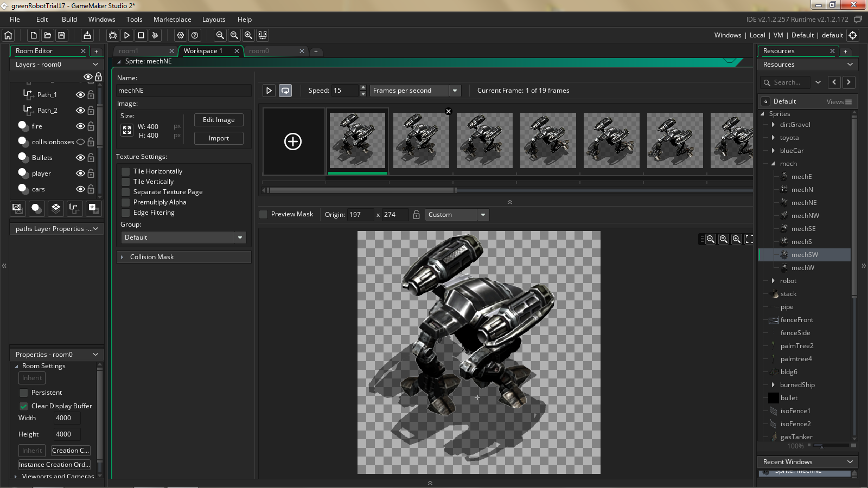
Task: Click the Run game play icon in toolbar
Action: [127, 35]
